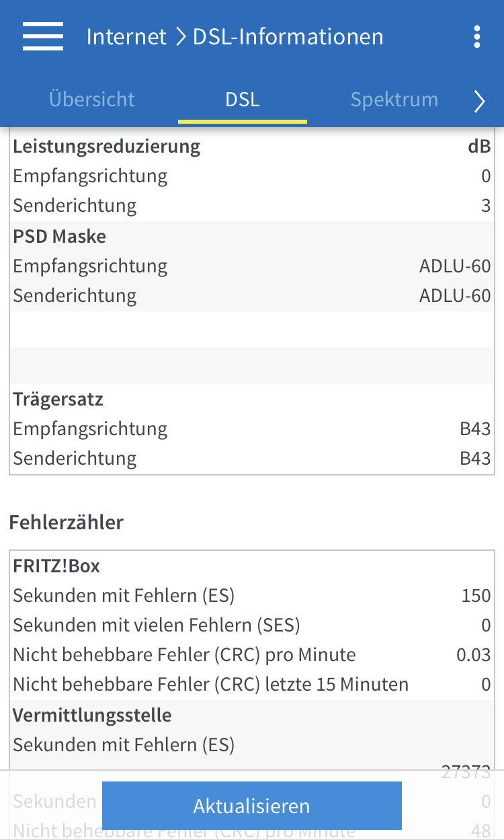Select the DSL tab
Image resolution: width=504 pixels, height=840 pixels.
[243, 100]
